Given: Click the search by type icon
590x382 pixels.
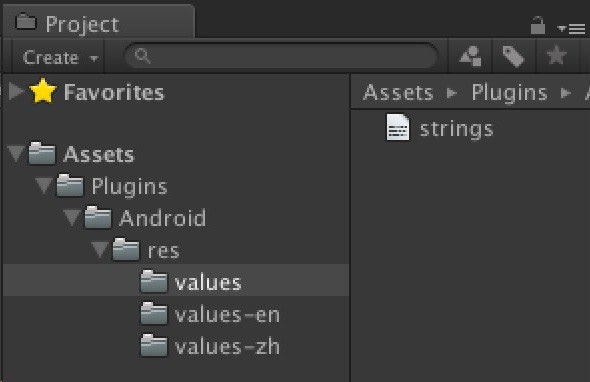Looking at the screenshot, I should pyautogui.click(x=470, y=56).
